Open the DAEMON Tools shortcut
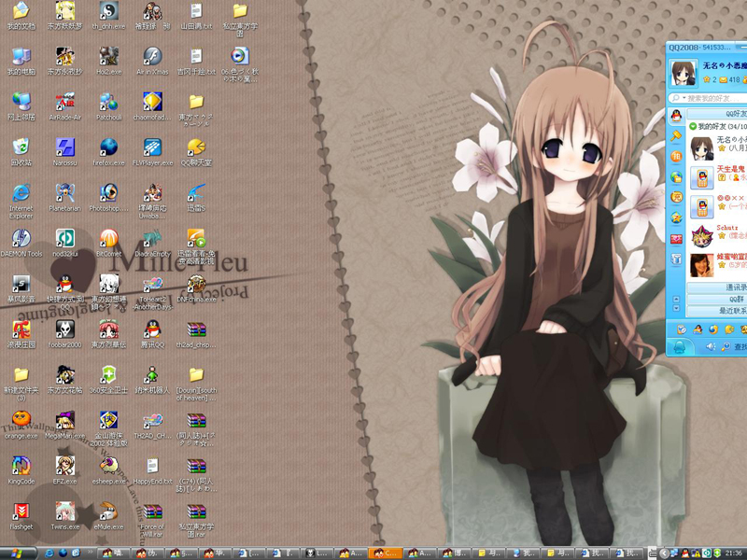The height and width of the screenshot is (560, 747). click(21, 244)
